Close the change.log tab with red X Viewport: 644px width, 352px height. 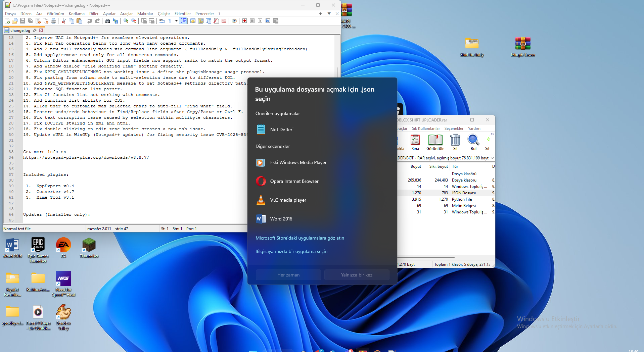[x=41, y=30]
